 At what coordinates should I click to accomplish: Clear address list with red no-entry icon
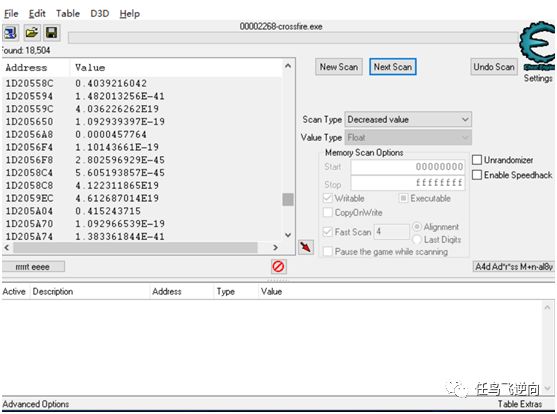[x=278, y=266]
